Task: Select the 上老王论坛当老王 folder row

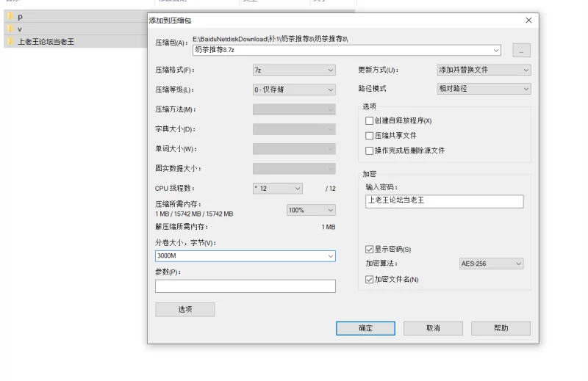Action: [x=75, y=41]
